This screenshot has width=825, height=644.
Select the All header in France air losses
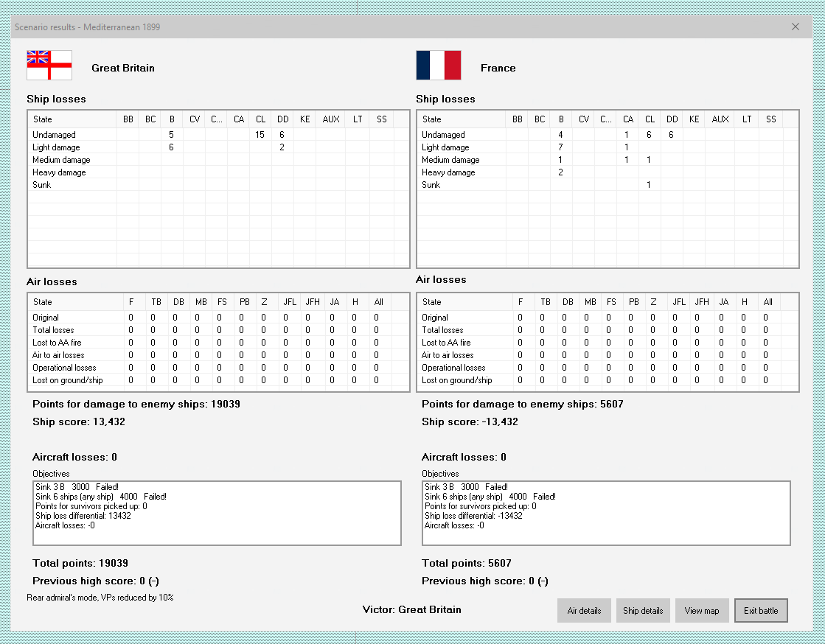point(768,302)
